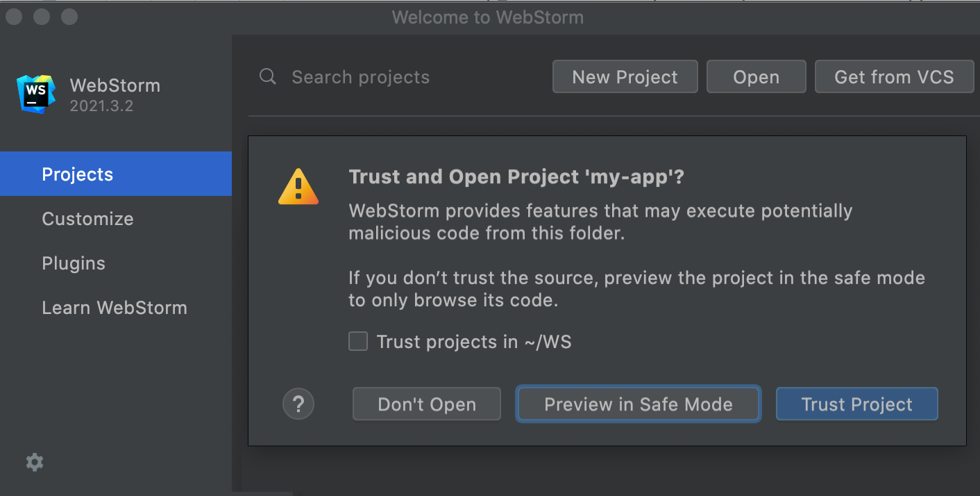
Task: Minimize the Welcome to WebStorm window
Action: (42, 17)
